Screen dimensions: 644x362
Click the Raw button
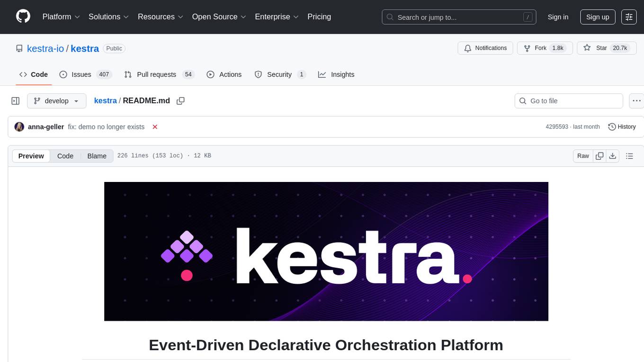coord(583,156)
